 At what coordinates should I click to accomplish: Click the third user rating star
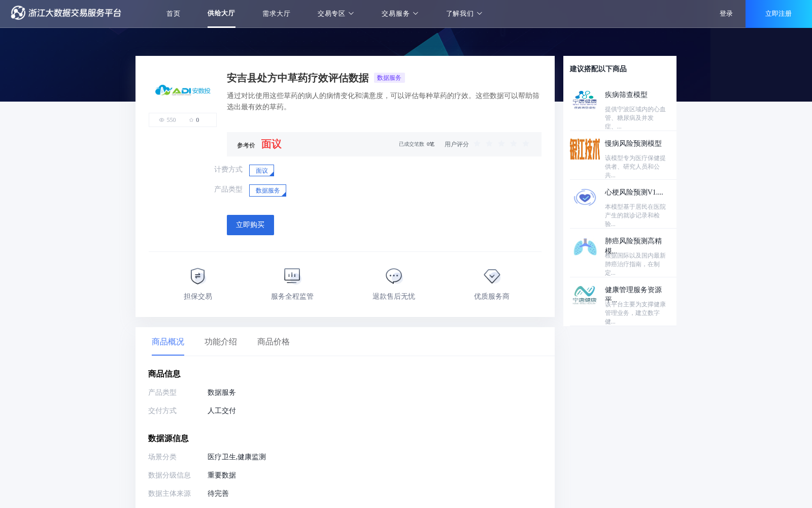coord(501,144)
